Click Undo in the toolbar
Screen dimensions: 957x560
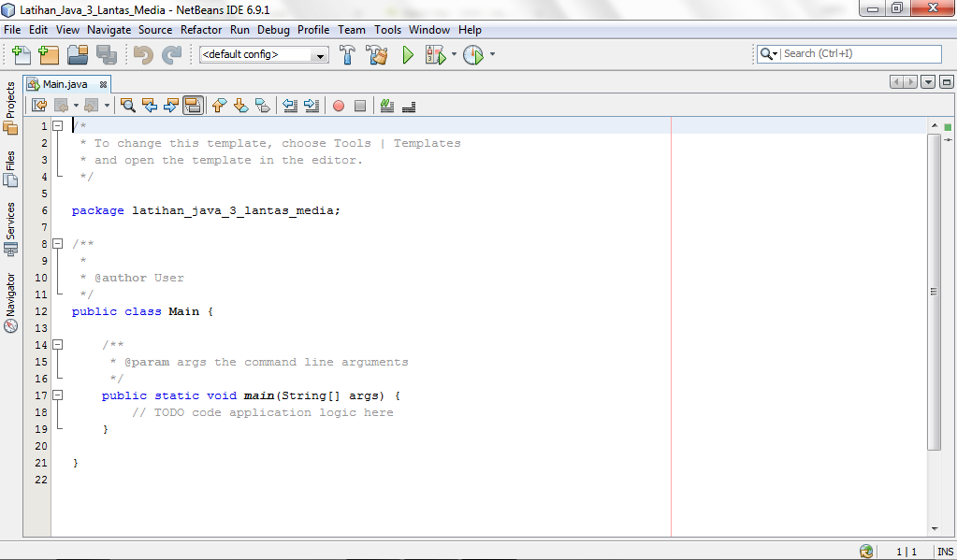pos(140,54)
